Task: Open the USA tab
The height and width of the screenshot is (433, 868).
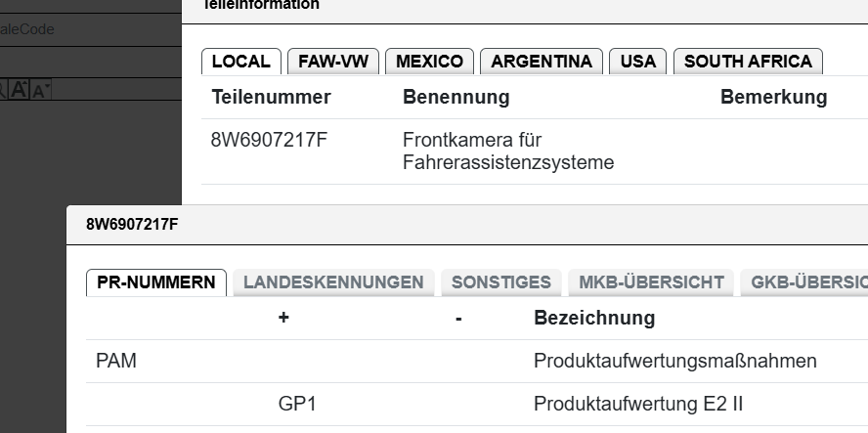Action: pyautogui.click(x=637, y=62)
